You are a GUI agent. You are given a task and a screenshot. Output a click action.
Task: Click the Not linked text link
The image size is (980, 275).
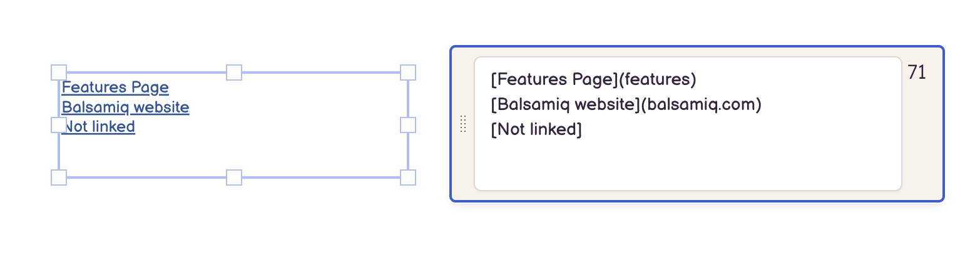point(100,127)
